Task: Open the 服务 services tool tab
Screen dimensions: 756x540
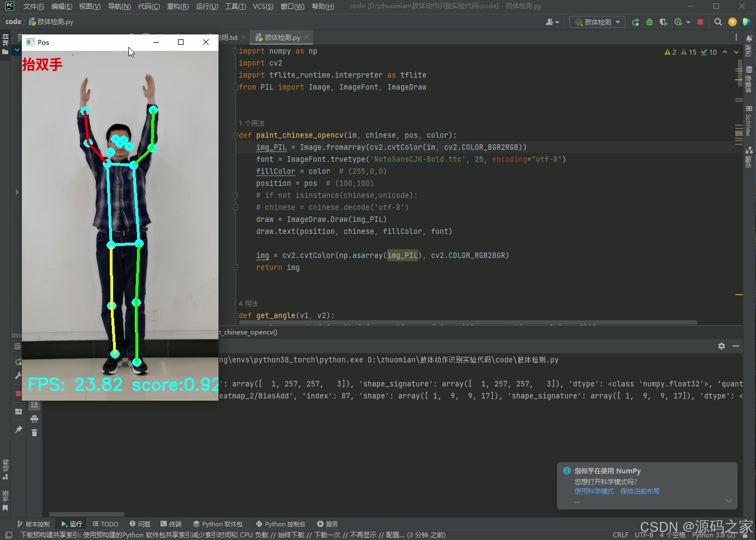Action: click(327, 524)
